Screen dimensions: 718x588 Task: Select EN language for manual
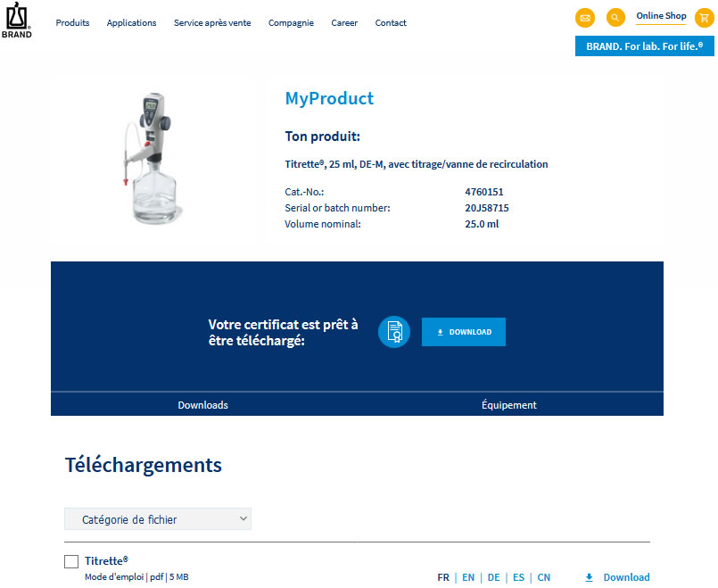coord(468,577)
